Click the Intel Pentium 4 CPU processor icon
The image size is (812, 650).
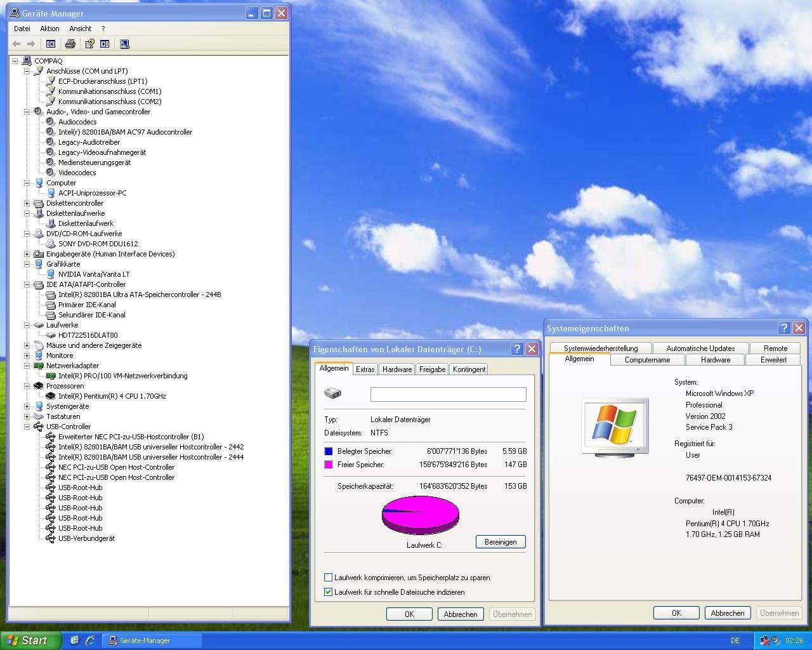pyautogui.click(x=51, y=396)
